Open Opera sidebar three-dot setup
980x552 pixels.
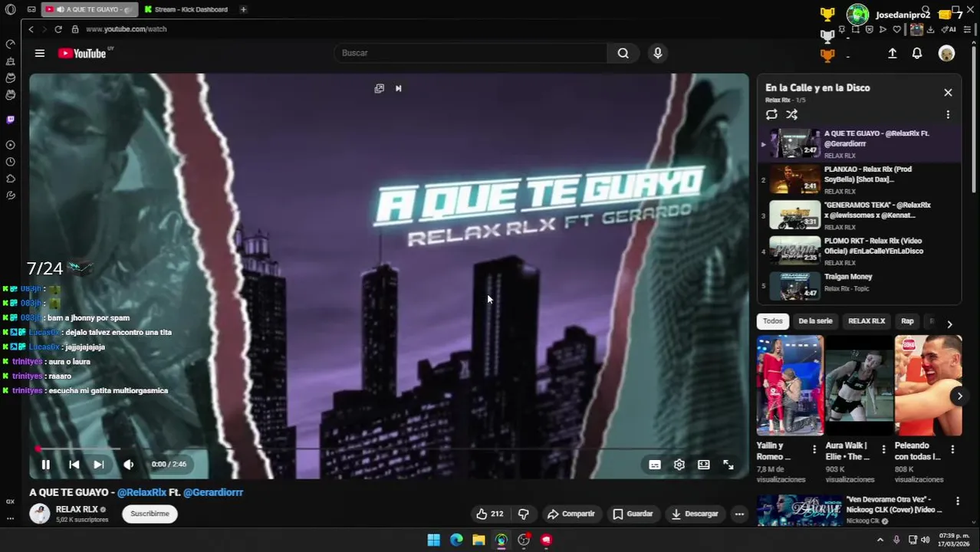(10, 518)
